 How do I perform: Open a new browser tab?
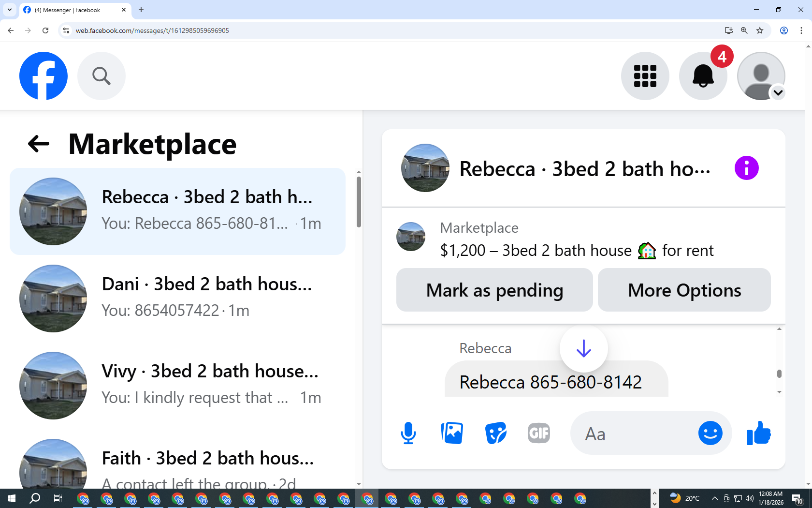[x=141, y=10]
